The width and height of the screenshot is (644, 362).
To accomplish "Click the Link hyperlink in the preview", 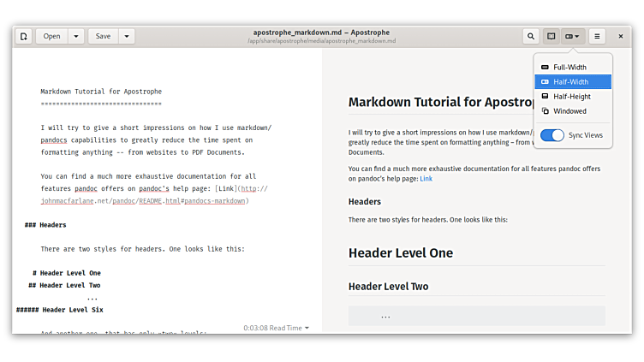I will tap(426, 179).
